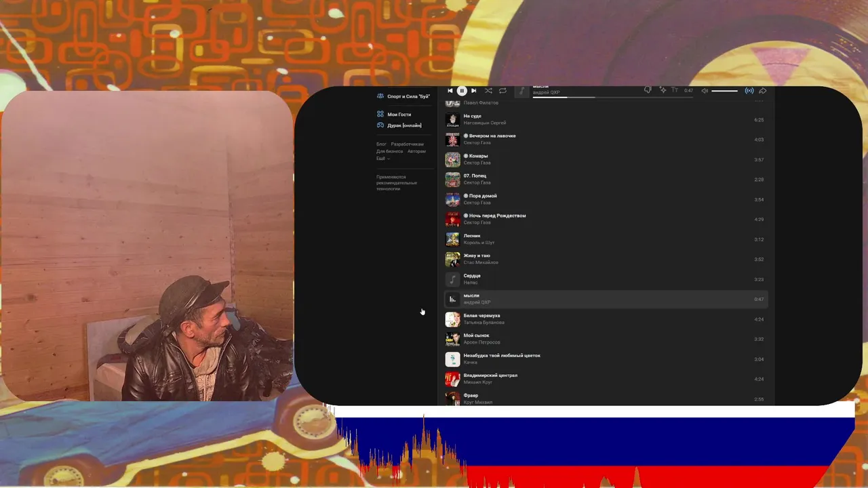
Task: Click the Для бизнеса footer link
Action: [x=389, y=151]
